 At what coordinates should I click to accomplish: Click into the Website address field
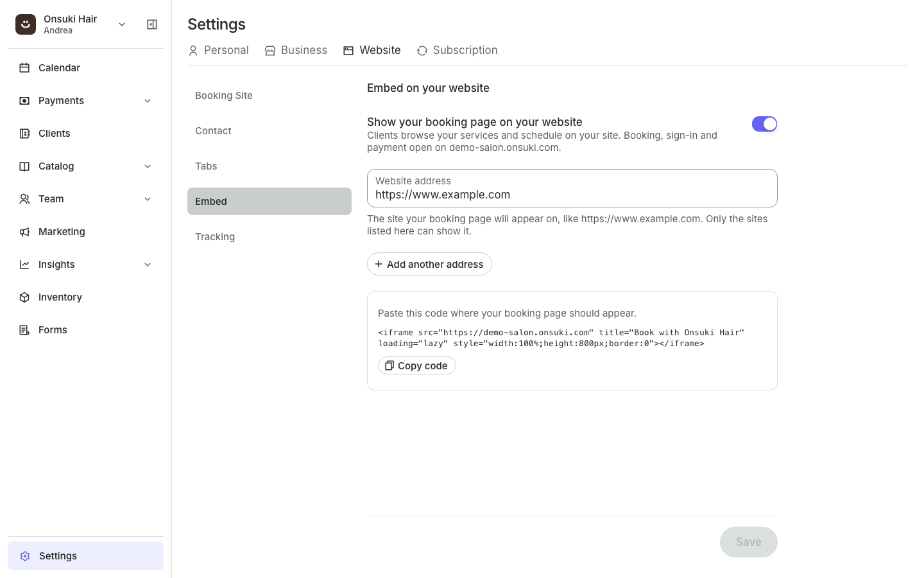[x=572, y=188]
